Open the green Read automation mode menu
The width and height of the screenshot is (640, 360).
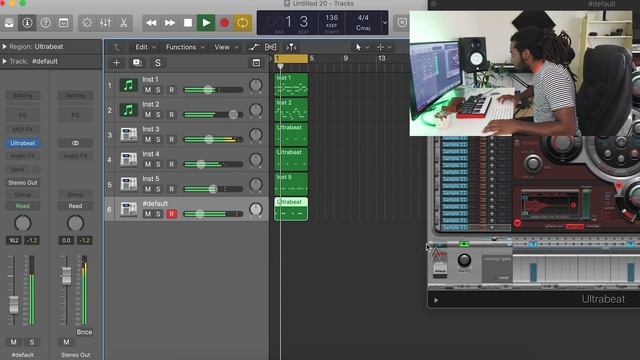23,206
